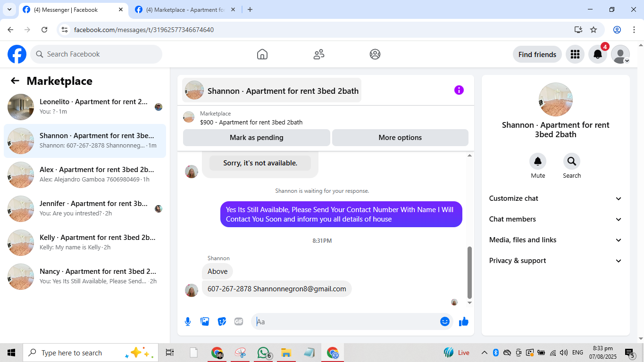Mute this conversation with bell icon
Image resolution: width=644 pixels, height=362 pixels.
click(x=538, y=162)
